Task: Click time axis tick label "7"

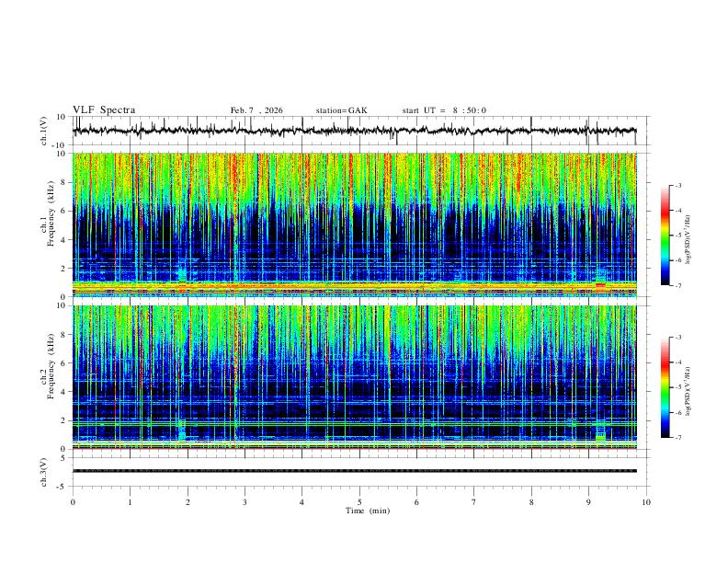Action: tap(474, 502)
